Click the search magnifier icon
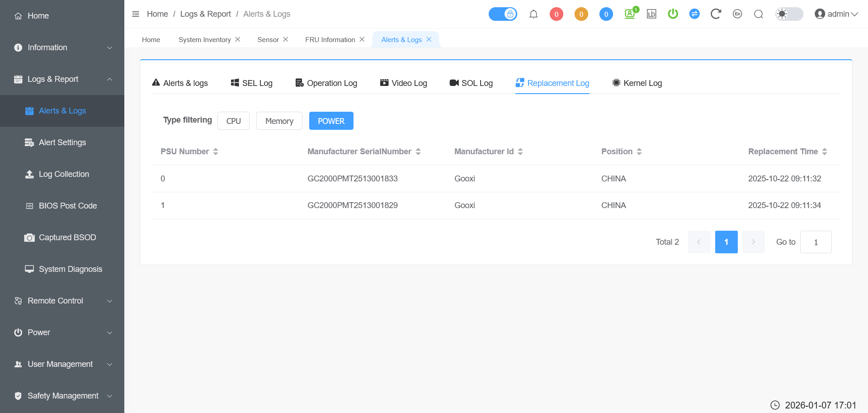Image resolution: width=868 pixels, height=413 pixels. tap(759, 14)
